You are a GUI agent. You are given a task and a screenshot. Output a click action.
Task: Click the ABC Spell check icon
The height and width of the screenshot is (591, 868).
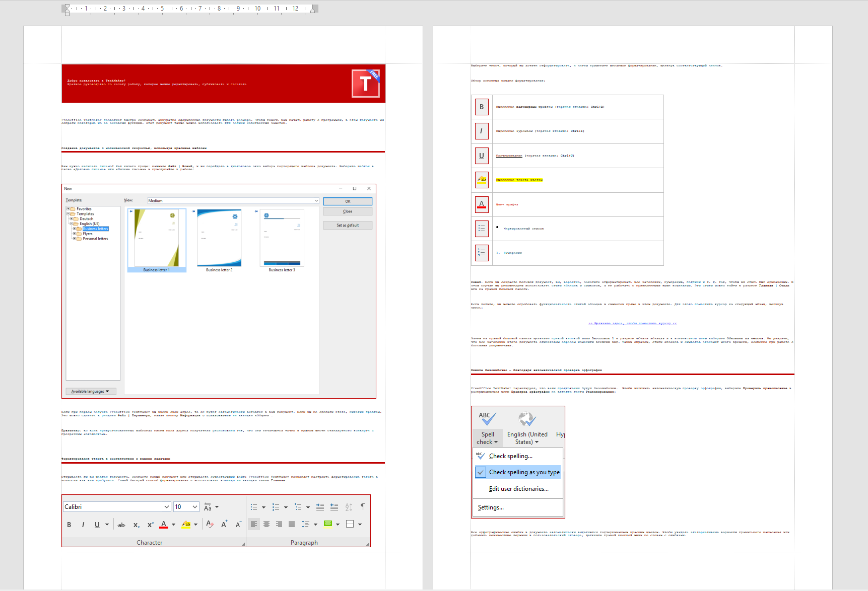[487, 419]
